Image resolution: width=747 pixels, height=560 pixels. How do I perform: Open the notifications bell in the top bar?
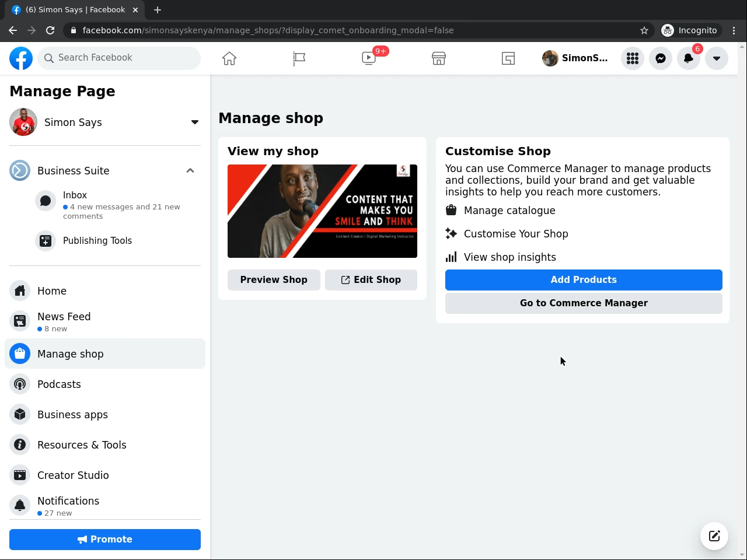[x=689, y=58]
